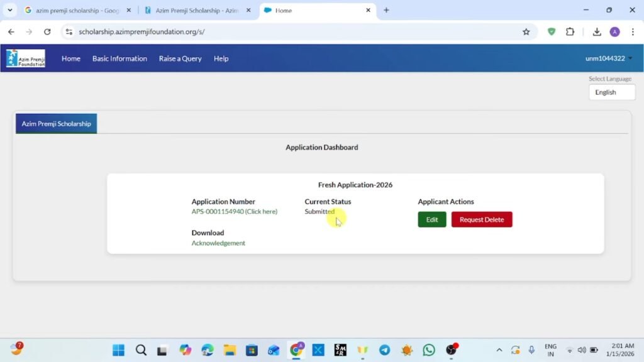The image size is (644, 362).
Task: Click the Edit applicant action button
Action: [x=432, y=219]
